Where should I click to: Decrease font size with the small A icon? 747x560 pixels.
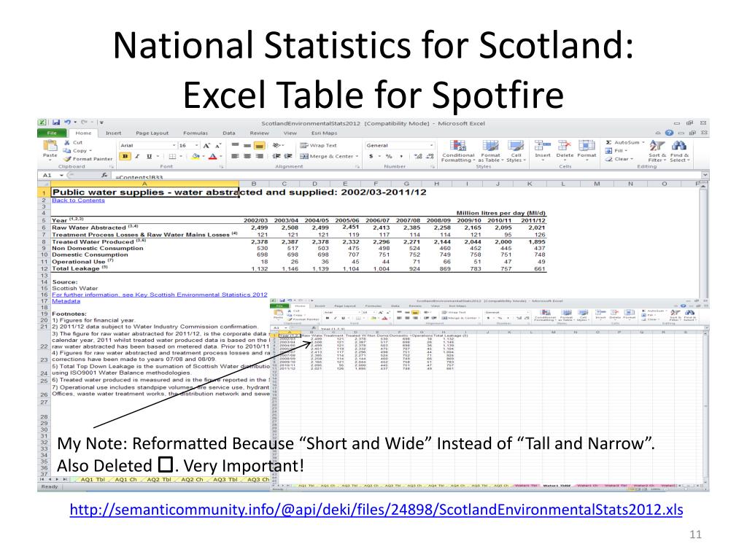[x=217, y=145]
